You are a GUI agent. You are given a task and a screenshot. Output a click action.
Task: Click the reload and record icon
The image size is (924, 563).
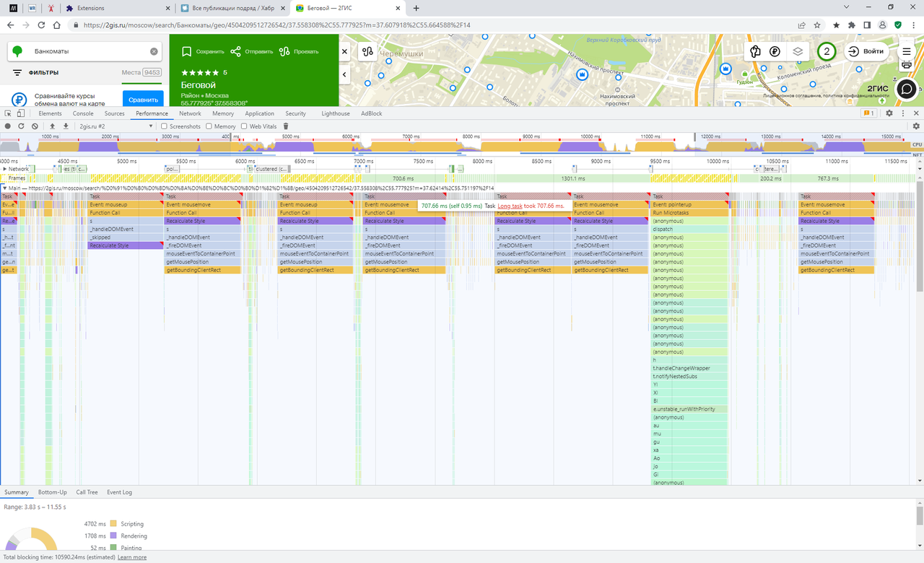tap(21, 126)
